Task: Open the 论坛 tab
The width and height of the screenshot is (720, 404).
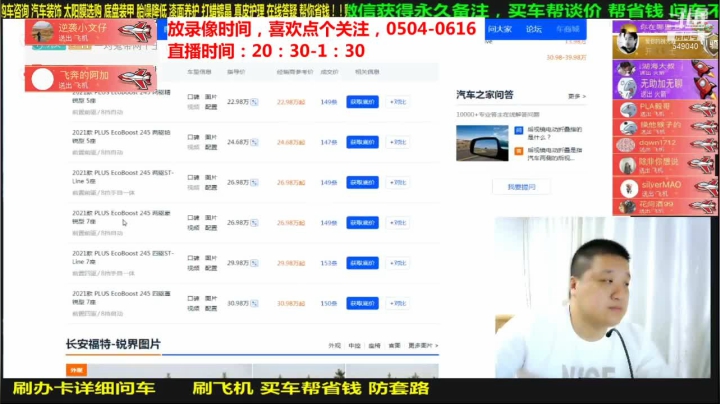Action: (534, 29)
